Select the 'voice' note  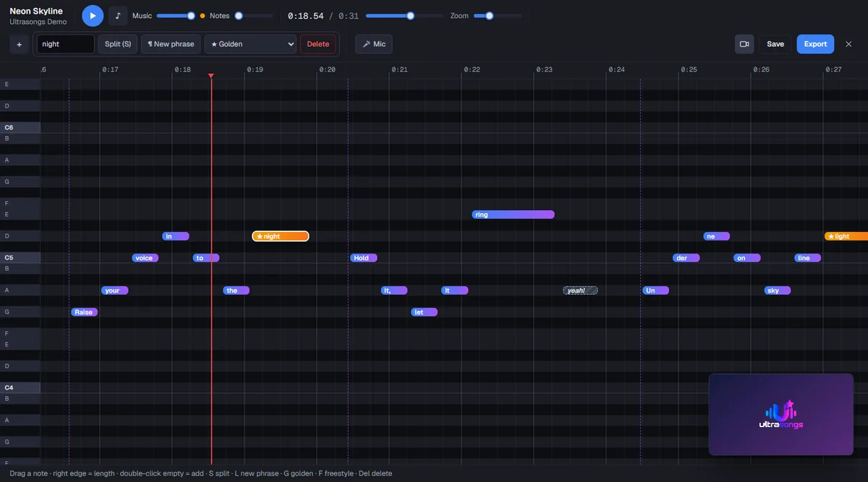(145, 258)
